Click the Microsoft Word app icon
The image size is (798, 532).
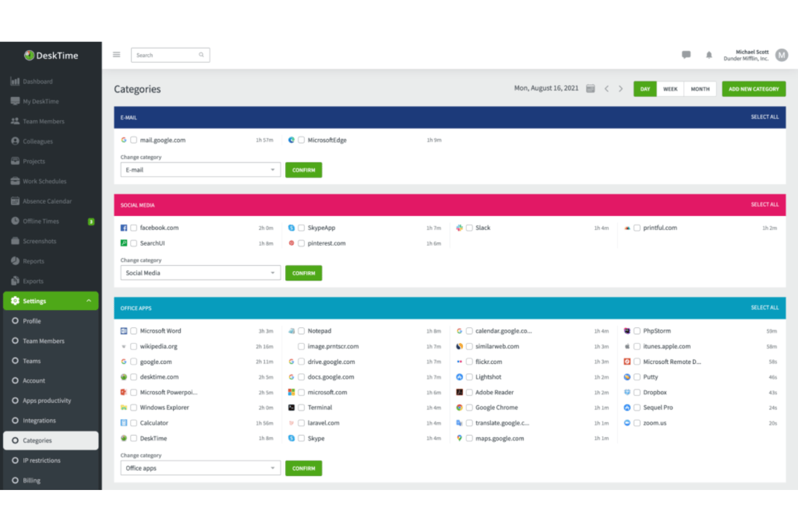click(x=124, y=331)
